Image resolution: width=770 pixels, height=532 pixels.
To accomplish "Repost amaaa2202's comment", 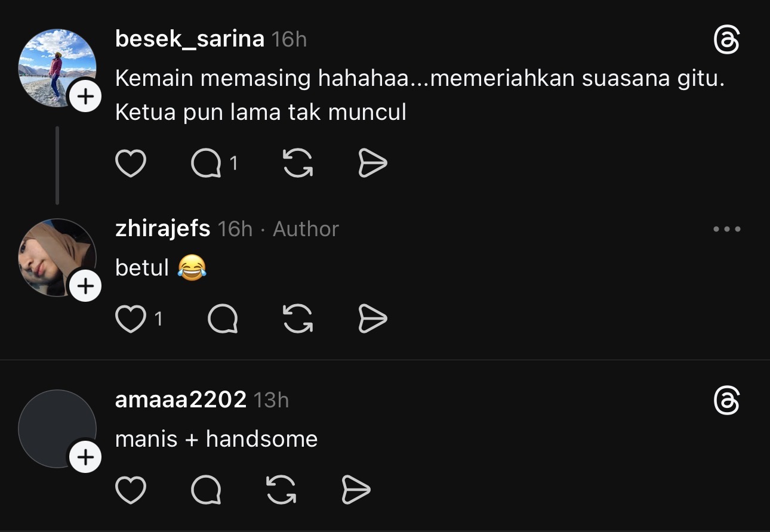I will (281, 490).
